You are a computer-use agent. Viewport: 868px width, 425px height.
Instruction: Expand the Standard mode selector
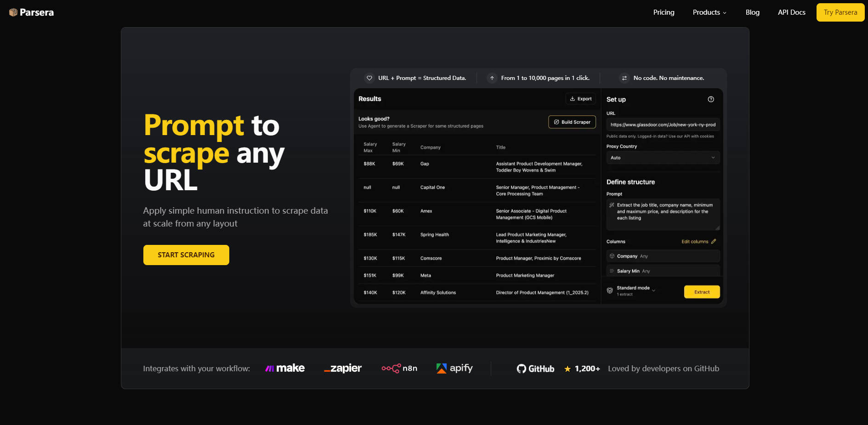coord(636,290)
